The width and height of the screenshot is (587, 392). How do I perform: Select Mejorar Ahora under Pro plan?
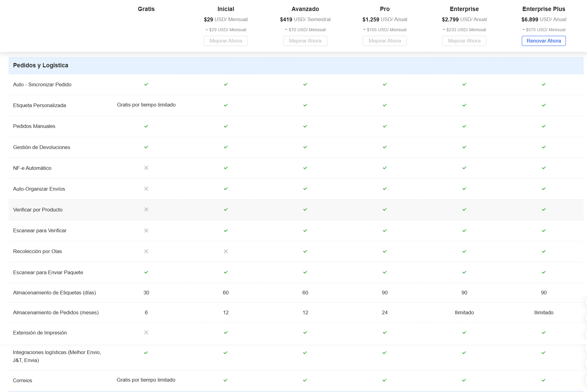(384, 41)
